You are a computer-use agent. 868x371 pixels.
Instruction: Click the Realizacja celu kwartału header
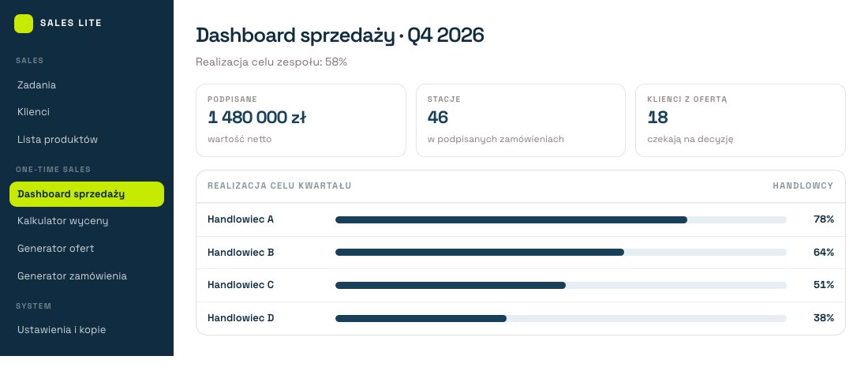279,186
